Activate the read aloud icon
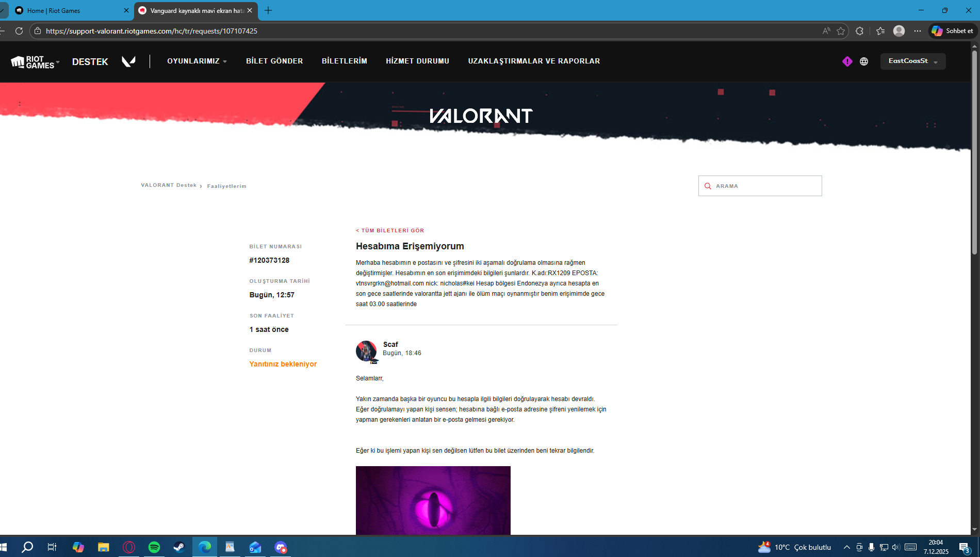Image resolution: width=980 pixels, height=557 pixels. pos(826,31)
